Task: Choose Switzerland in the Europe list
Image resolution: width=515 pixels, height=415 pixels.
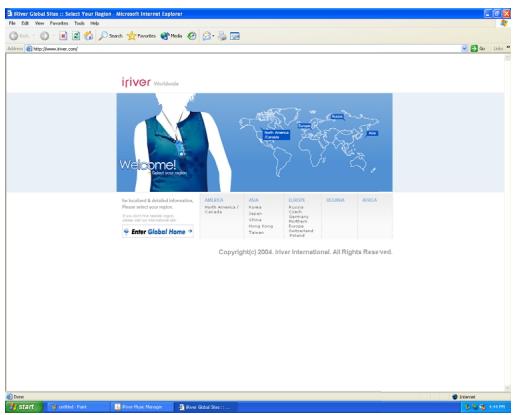Action: coord(301,231)
